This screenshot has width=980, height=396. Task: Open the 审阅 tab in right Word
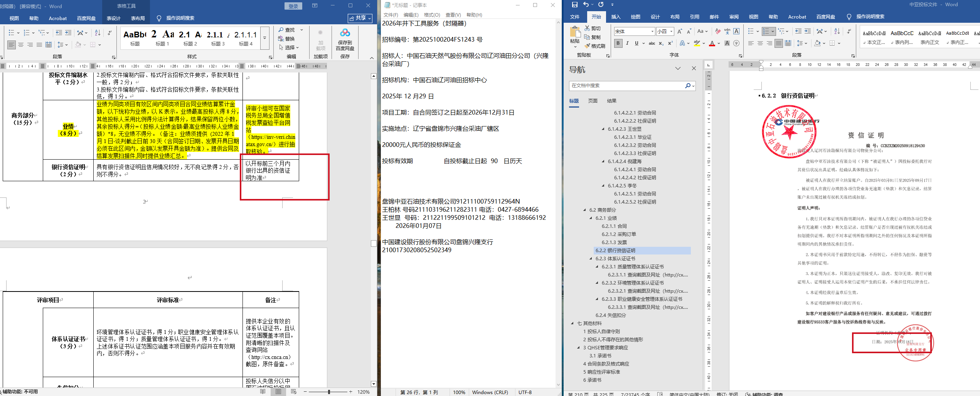tap(734, 17)
